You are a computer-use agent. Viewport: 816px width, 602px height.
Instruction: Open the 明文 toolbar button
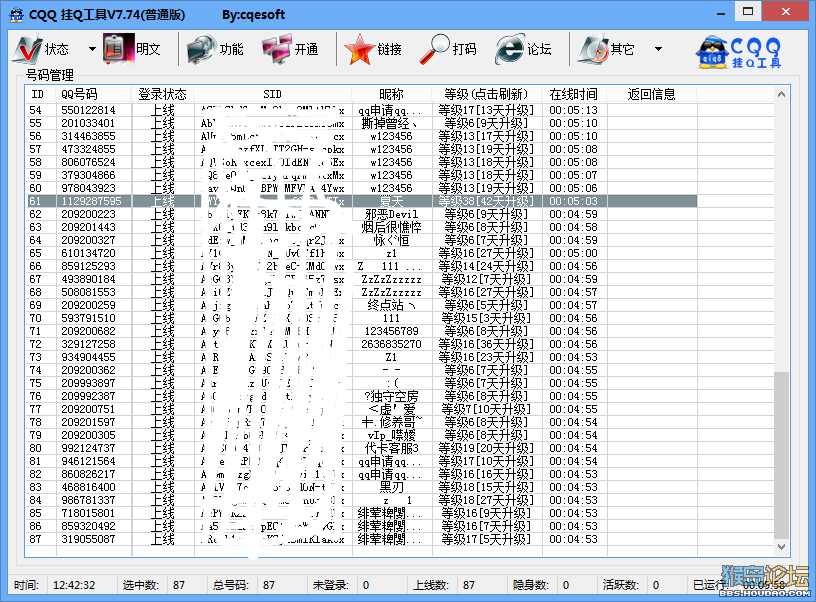click(132, 49)
